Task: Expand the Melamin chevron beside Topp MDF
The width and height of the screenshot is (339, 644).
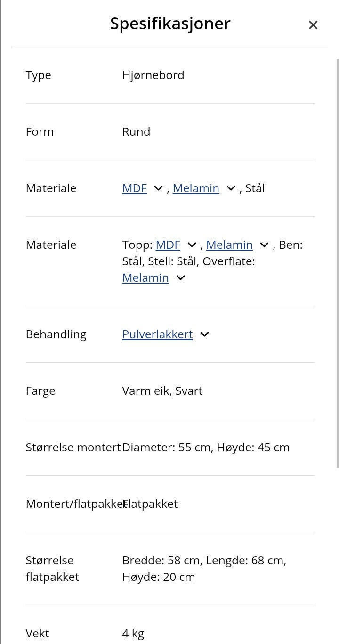Action: (264, 245)
